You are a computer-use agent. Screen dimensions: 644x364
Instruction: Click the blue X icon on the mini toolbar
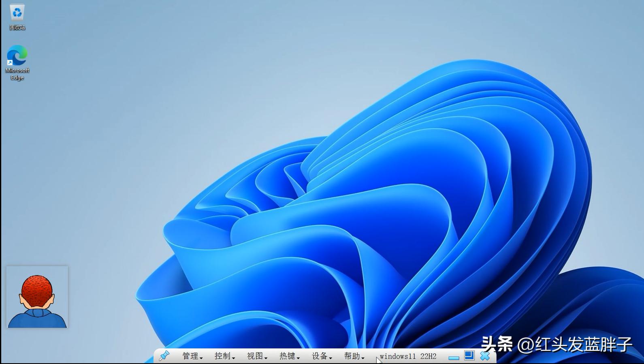pos(485,356)
